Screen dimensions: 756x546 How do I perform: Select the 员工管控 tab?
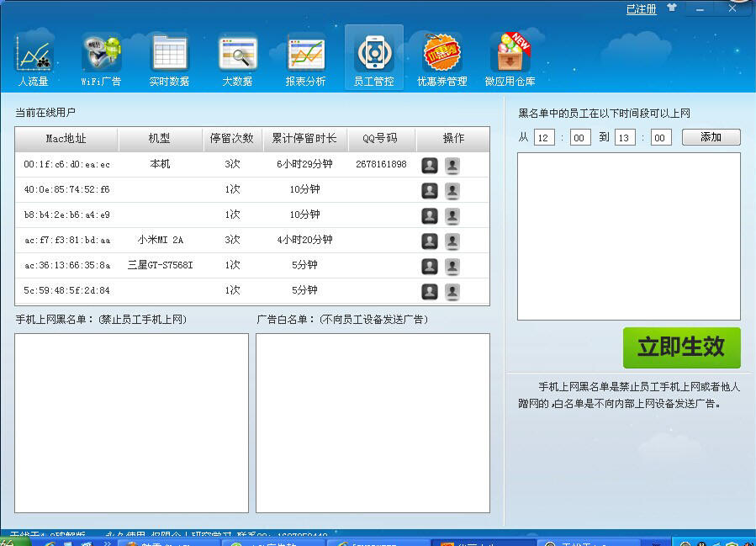[x=374, y=58]
